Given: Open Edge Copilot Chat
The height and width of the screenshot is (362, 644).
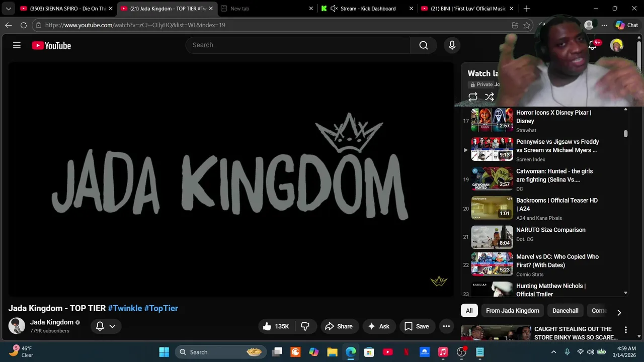Looking at the screenshot, I should [627, 25].
